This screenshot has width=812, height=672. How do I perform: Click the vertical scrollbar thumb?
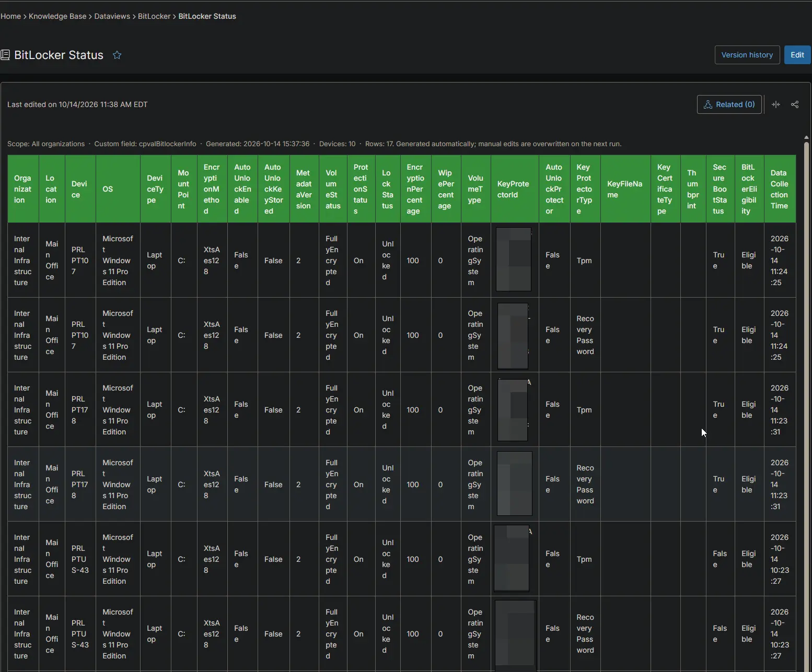tap(806, 406)
